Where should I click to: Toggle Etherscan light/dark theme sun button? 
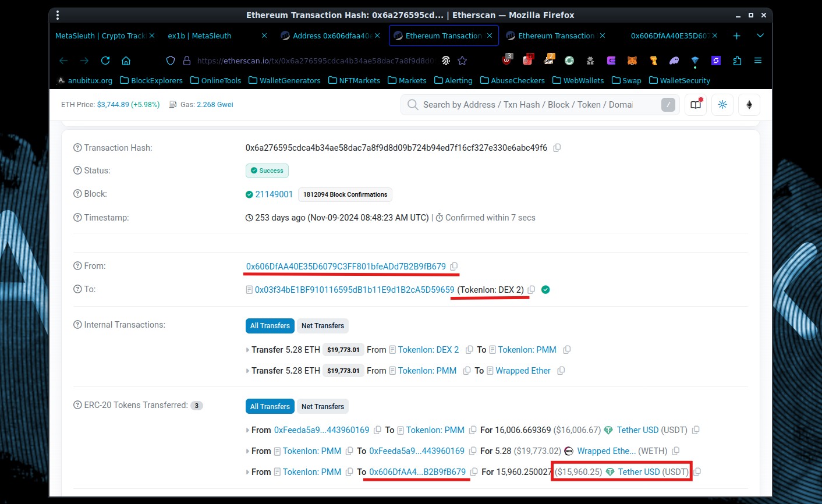pyautogui.click(x=722, y=105)
